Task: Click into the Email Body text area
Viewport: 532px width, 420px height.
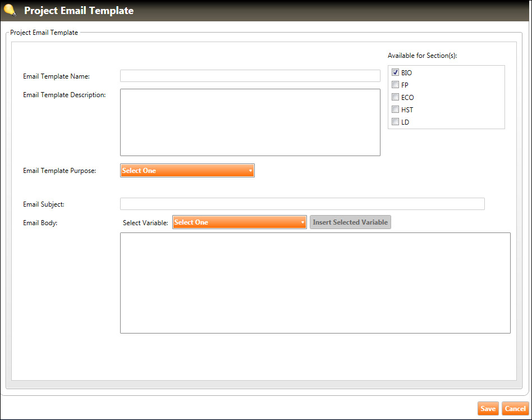Action: click(x=315, y=282)
